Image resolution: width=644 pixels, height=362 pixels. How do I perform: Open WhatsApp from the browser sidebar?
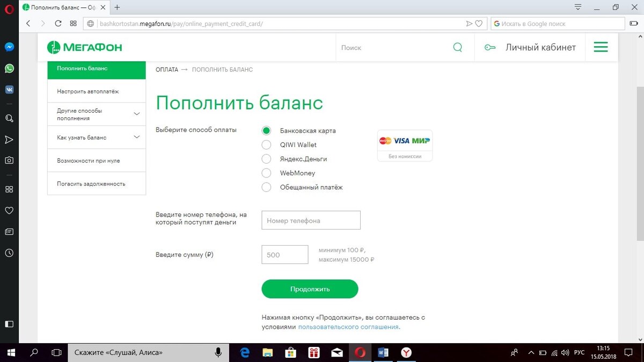(x=9, y=68)
